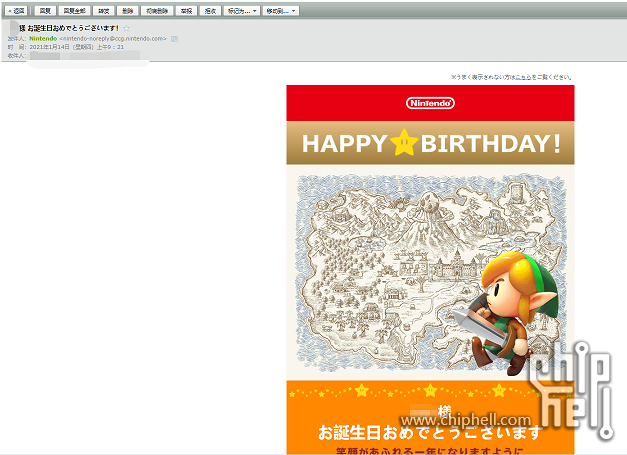Open the こちら view-in-browser link

(523, 77)
